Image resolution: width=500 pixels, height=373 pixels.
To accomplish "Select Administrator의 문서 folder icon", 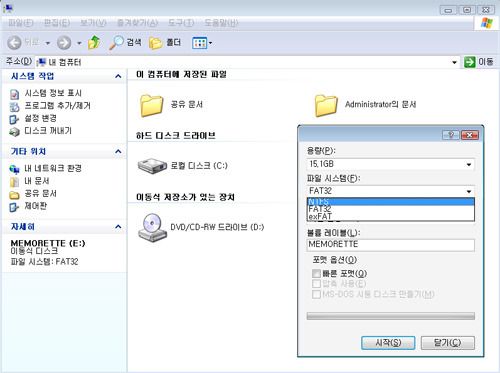I will (326, 105).
